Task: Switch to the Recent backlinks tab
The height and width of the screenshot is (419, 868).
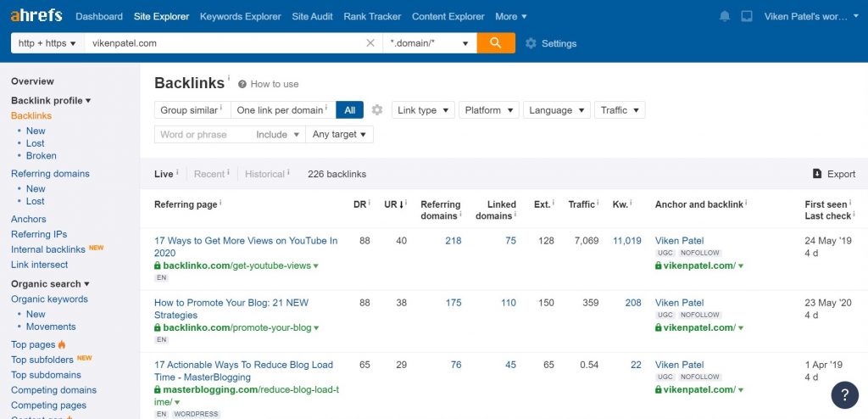Action: tap(209, 174)
